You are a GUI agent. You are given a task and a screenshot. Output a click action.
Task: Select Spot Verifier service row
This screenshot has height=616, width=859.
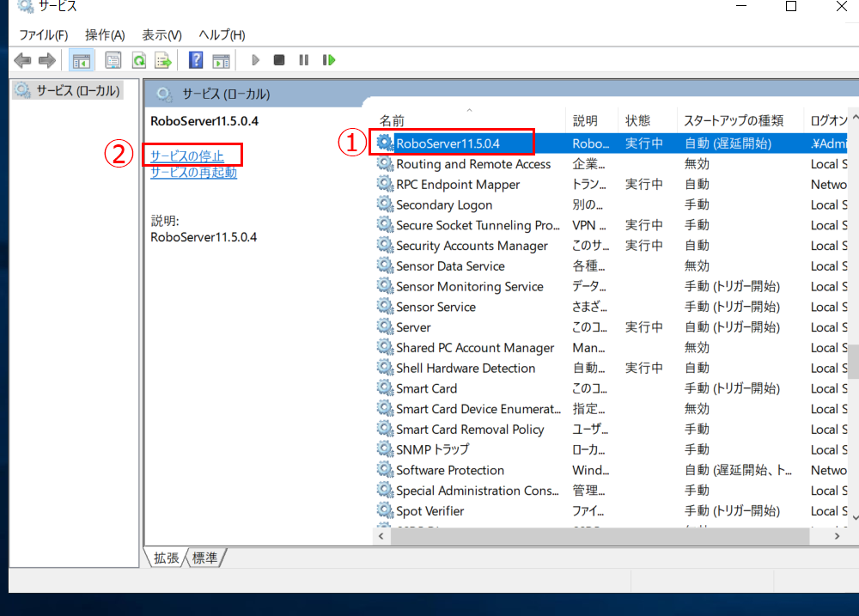coord(612,511)
